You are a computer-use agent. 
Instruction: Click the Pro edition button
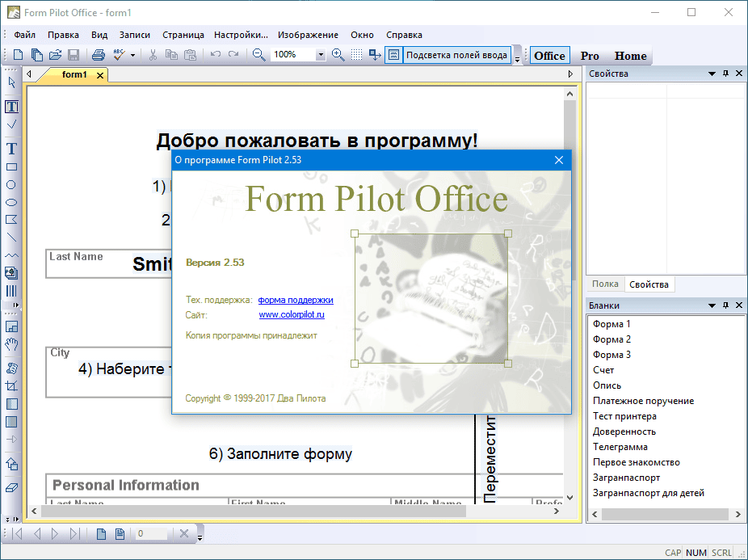590,56
